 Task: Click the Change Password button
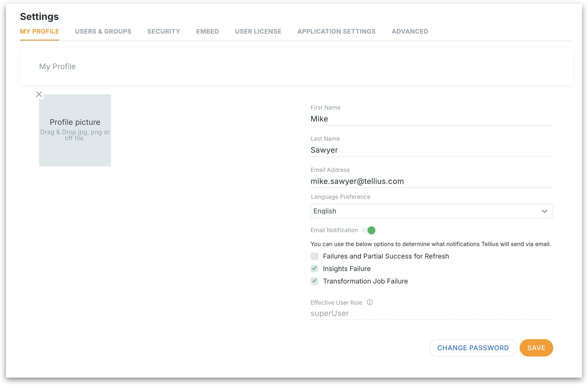(473, 348)
